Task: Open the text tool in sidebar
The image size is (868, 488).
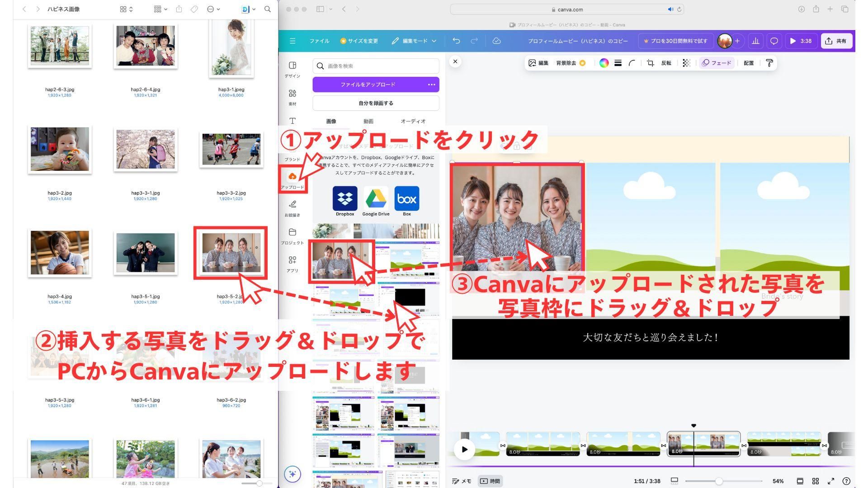Action: (x=292, y=121)
